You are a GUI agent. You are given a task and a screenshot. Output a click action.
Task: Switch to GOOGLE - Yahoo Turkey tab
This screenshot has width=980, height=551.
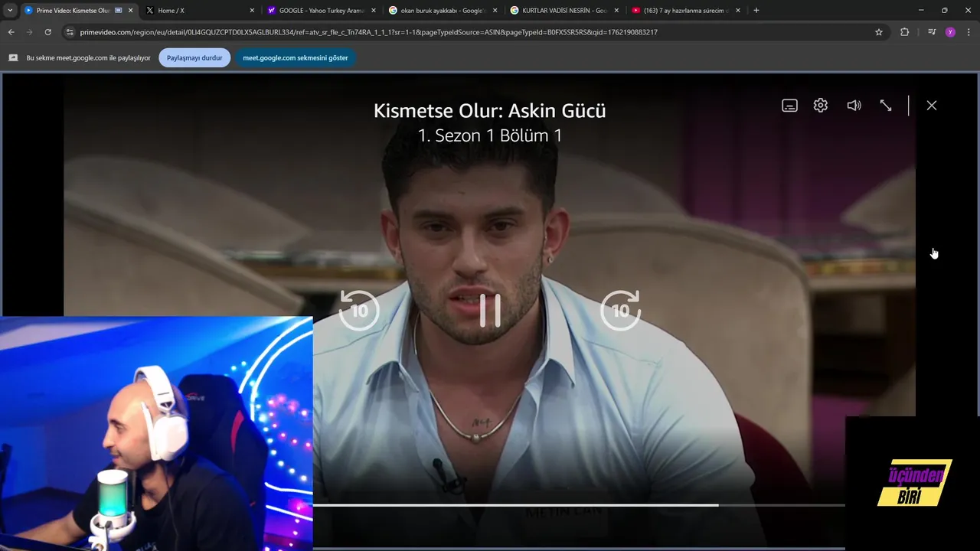click(322, 11)
